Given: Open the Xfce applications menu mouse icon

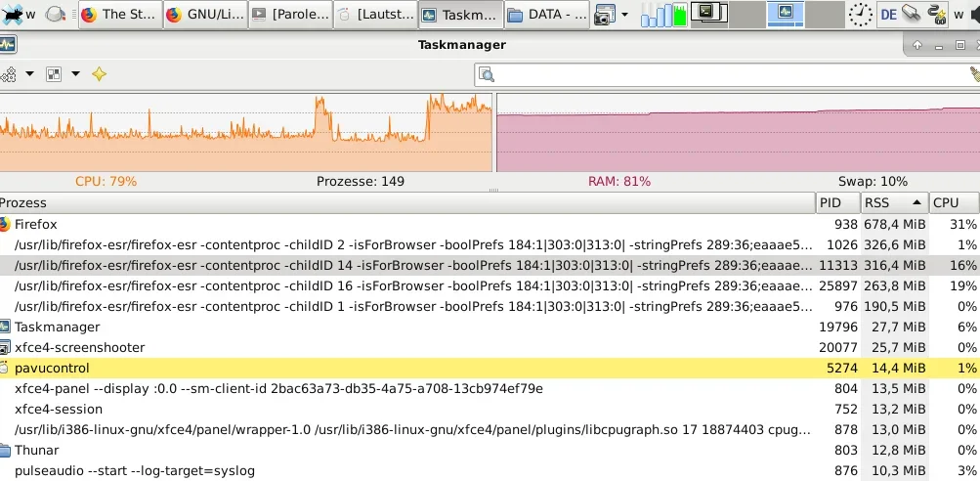Looking at the screenshot, I should click(12, 15).
